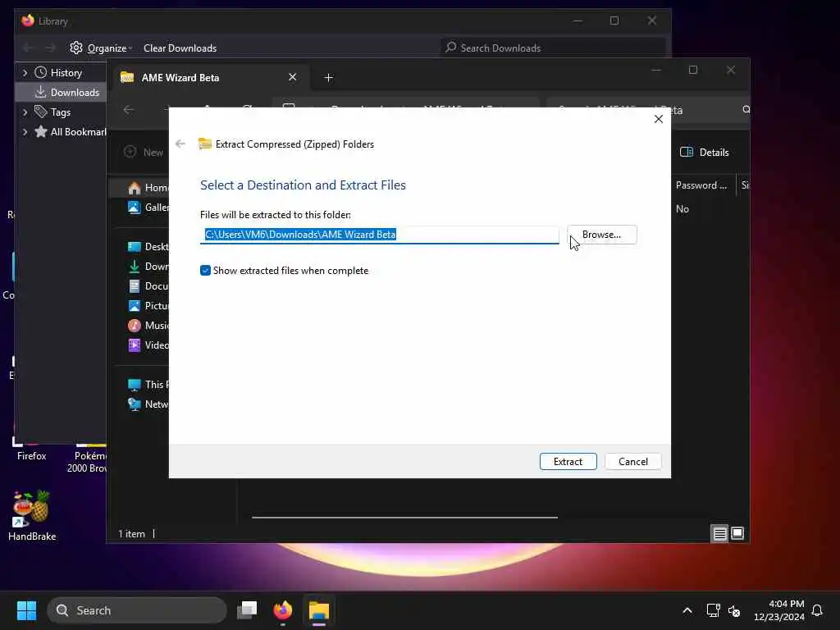Close the AME Wizard Beta tab
This screenshot has width=840, height=630.
293,77
